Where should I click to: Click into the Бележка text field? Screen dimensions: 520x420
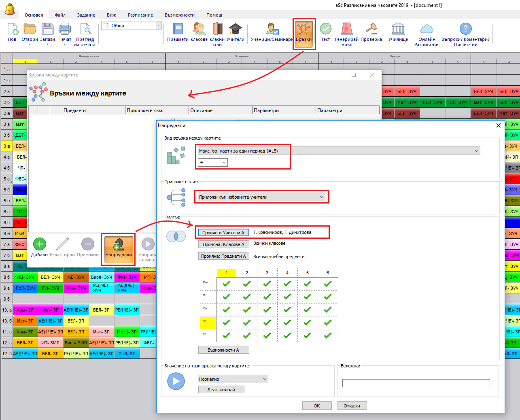[x=416, y=383]
